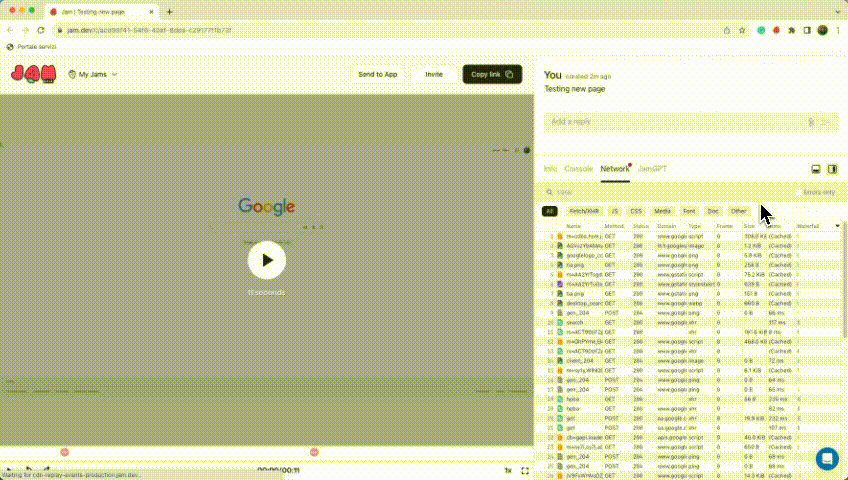Change the 1x playback speed

coord(507,470)
